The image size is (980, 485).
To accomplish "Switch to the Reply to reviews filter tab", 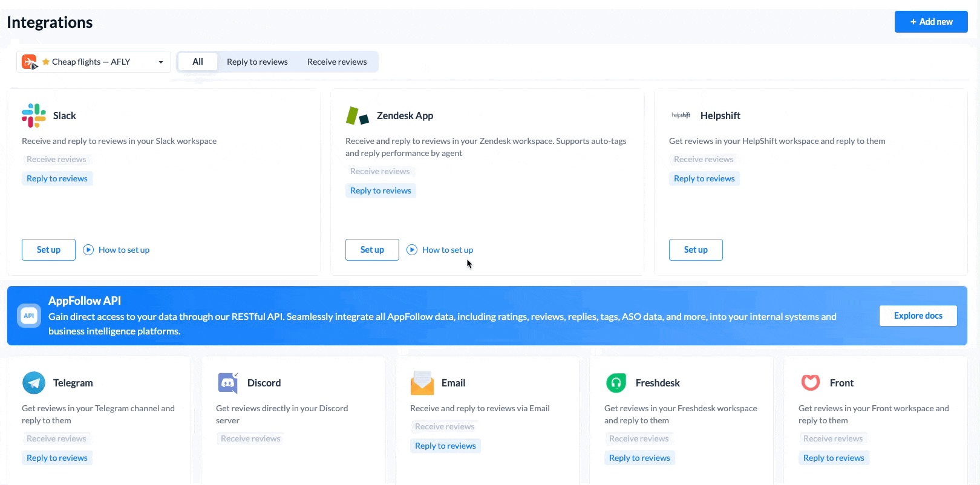I will pyautogui.click(x=257, y=62).
